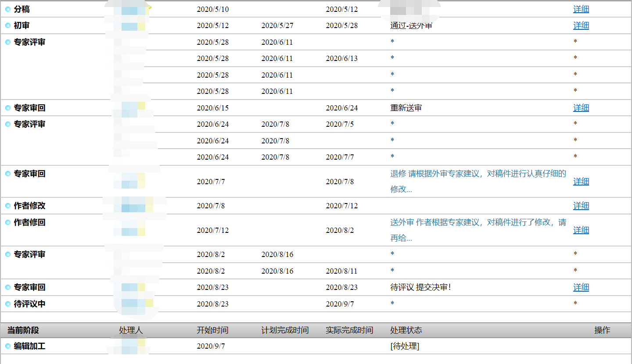Image resolution: width=632 pixels, height=364 pixels.
Task: Select the 实际完成时间 column header
Action: tap(349, 330)
